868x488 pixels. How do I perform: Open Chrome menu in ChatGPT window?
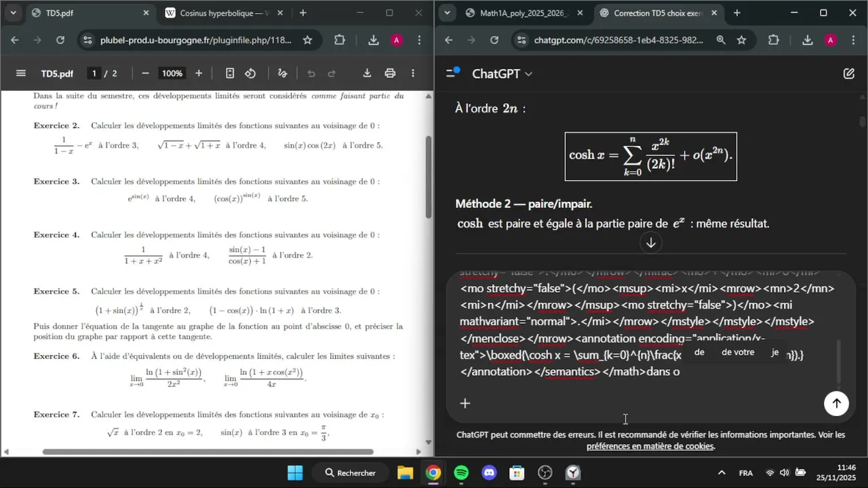852,40
